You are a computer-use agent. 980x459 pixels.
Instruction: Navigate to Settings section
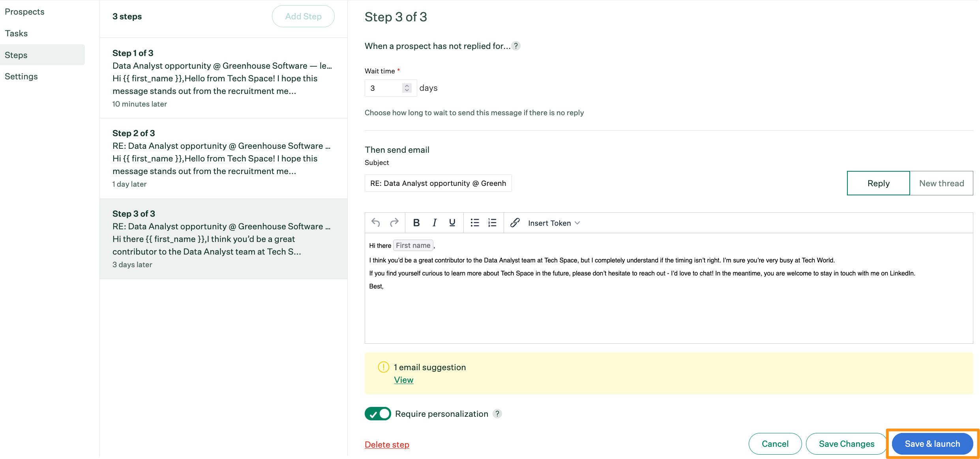[22, 76]
